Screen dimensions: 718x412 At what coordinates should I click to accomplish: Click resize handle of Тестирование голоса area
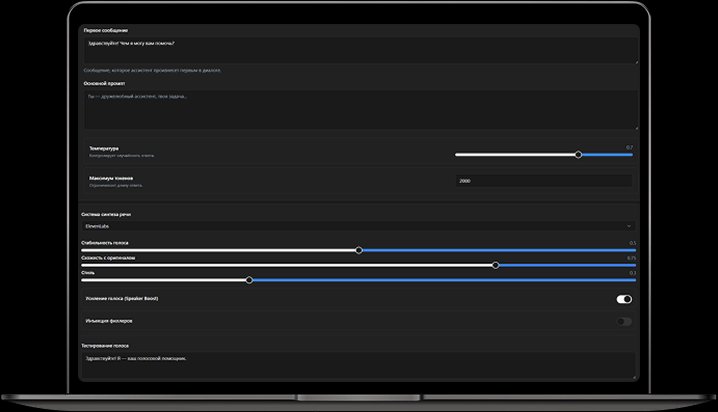click(x=634, y=376)
